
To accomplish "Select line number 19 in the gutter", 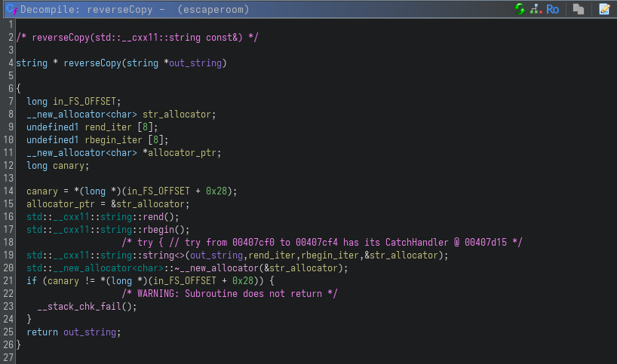I will coord(8,255).
